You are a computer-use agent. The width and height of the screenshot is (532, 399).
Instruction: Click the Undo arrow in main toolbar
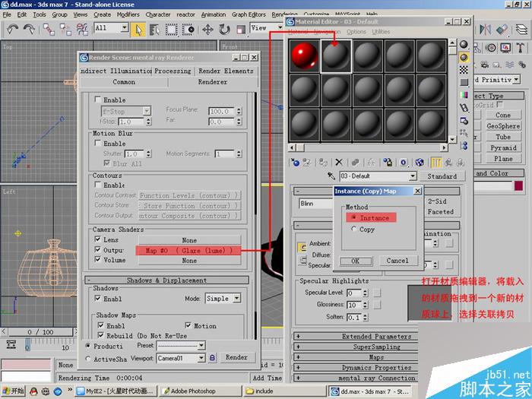(13, 29)
